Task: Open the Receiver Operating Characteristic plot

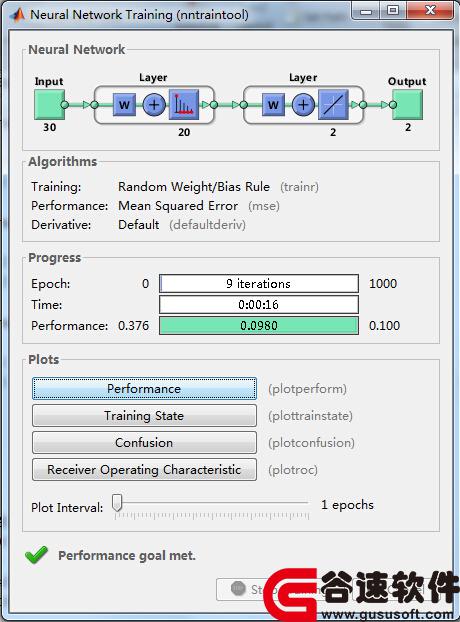Action: pos(144,470)
